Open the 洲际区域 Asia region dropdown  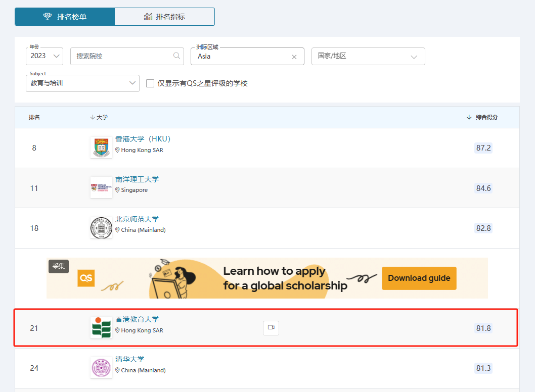tap(247, 56)
